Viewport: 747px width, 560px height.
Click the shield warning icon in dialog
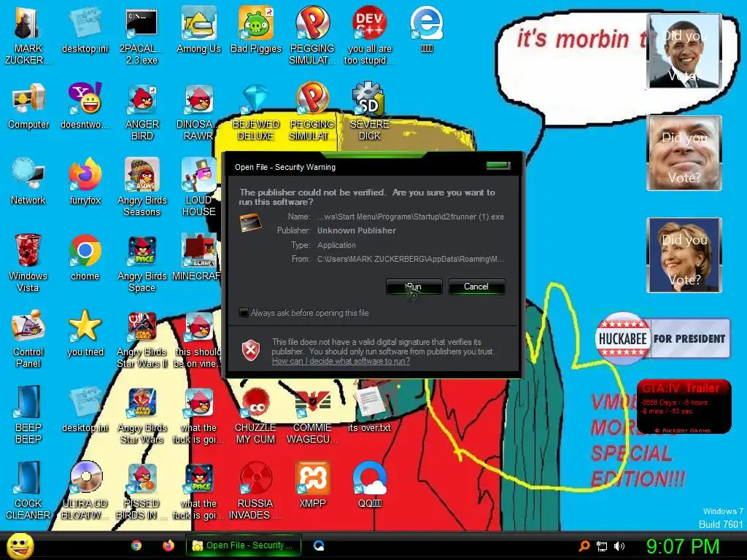(251, 351)
